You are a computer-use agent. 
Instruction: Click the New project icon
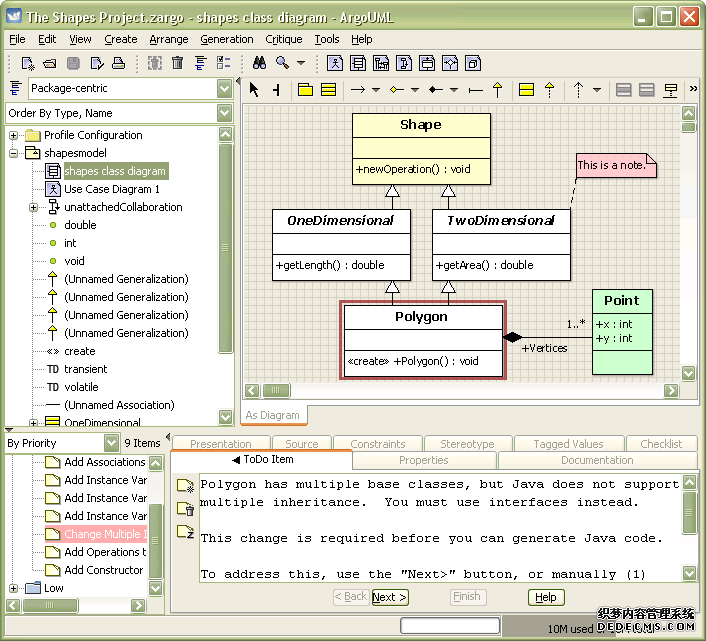28,63
